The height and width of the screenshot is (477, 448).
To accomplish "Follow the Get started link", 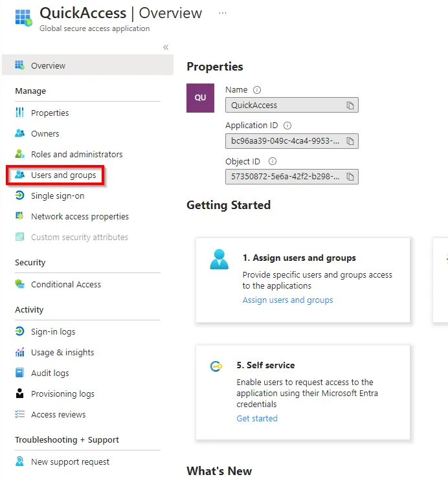I will pos(257,418).
